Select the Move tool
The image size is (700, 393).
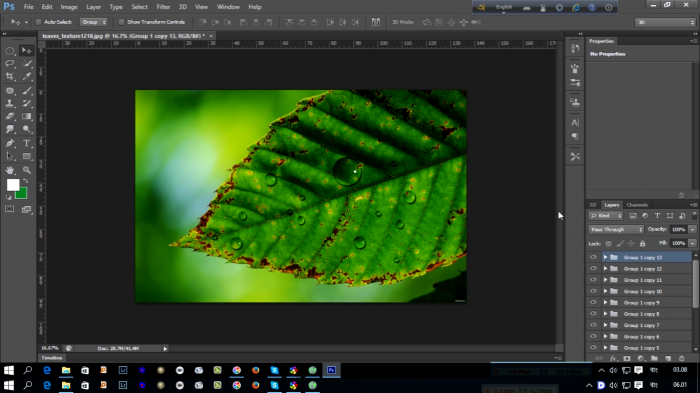click(x=27, y=51)
